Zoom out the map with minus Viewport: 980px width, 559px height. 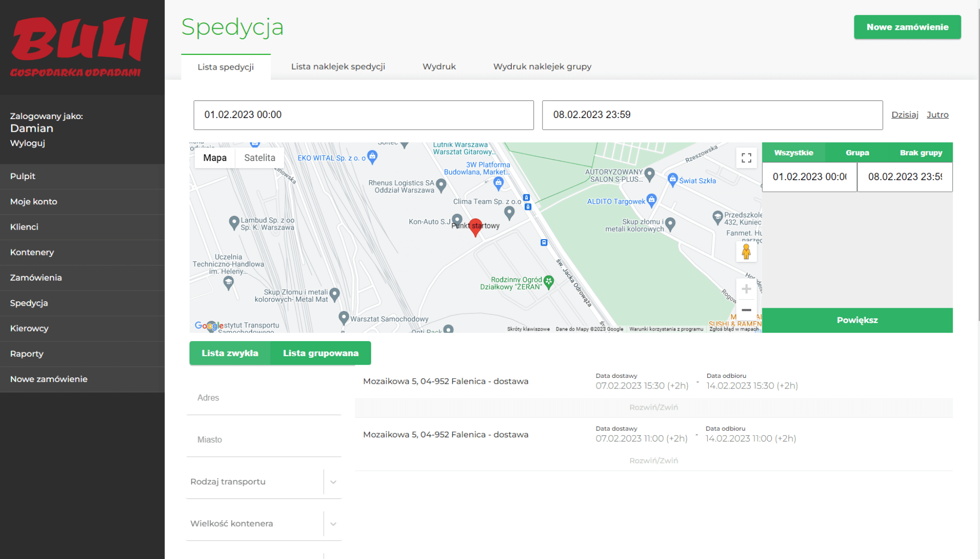[746, 310]
